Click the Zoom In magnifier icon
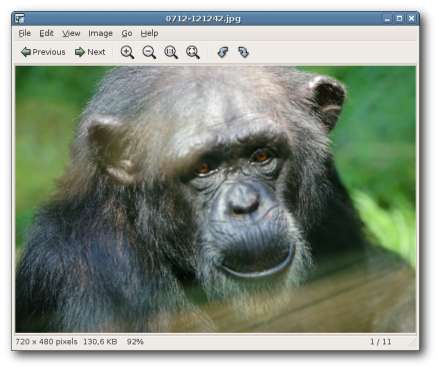The height and width of the screenshot is (370, 439). click(127, 52)
